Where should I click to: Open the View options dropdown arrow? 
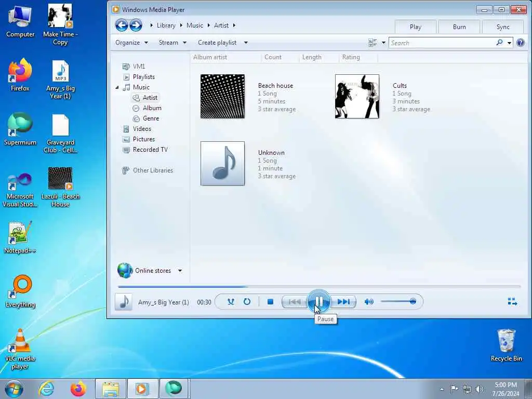[x=383, y=43]
